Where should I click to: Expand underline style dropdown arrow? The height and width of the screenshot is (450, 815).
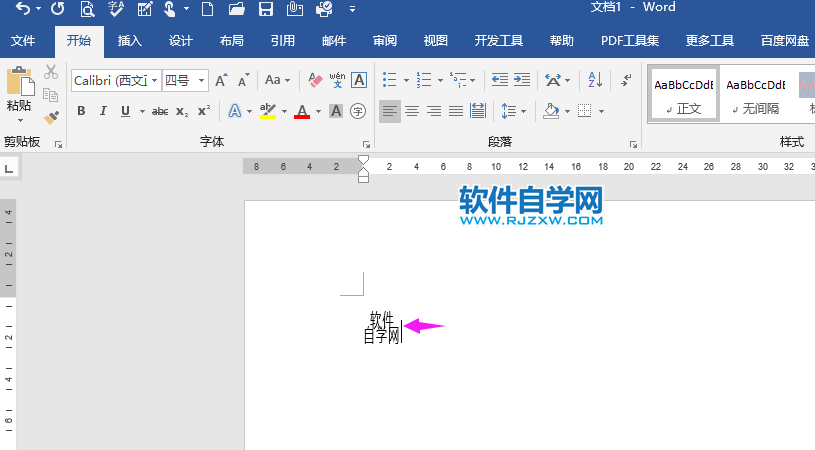tap(142, 111)
